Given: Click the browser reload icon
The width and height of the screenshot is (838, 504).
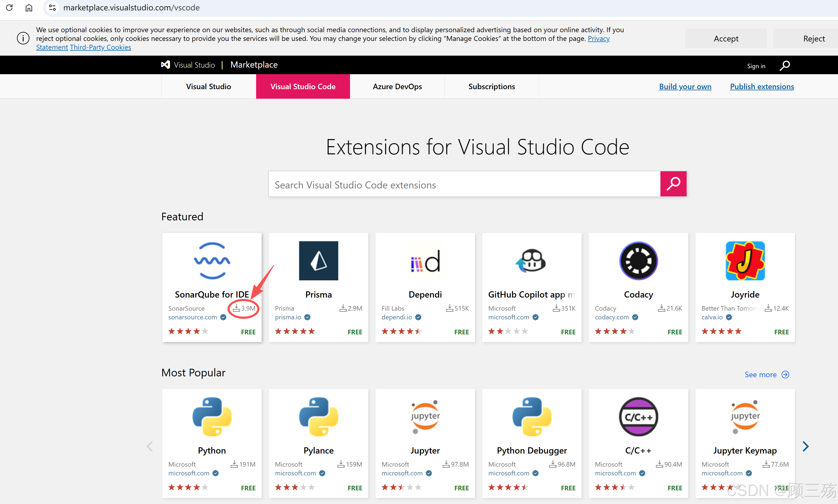Looking at the screenshot, I should pyautogui.click(x=10, y=7).
